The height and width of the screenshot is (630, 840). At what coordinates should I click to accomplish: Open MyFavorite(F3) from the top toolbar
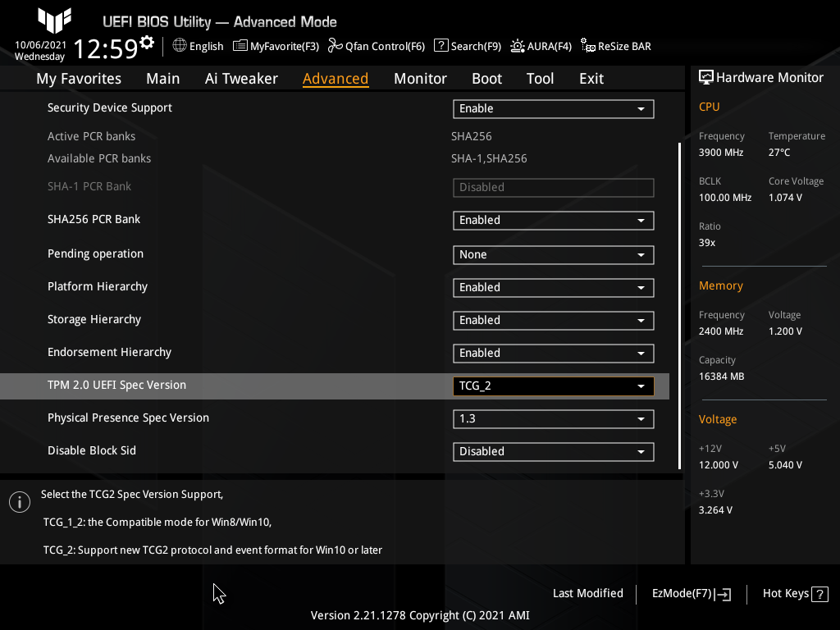click(x=240, y=46)
